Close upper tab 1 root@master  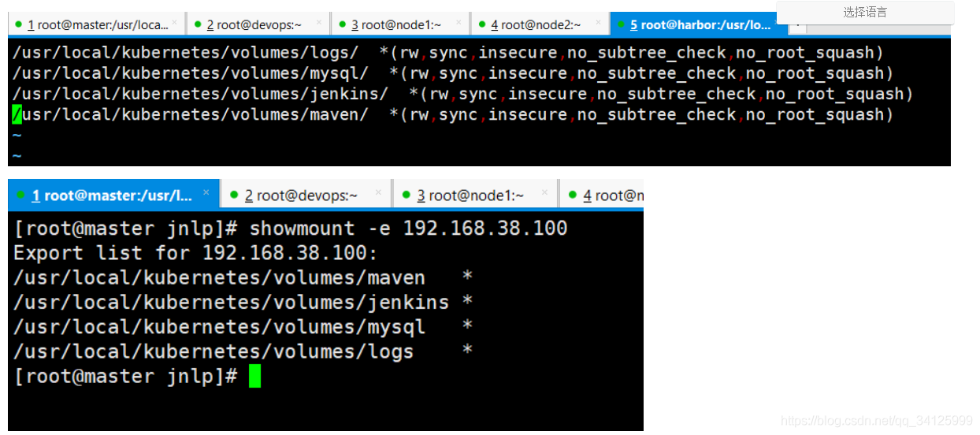click(x=175, y=23)
